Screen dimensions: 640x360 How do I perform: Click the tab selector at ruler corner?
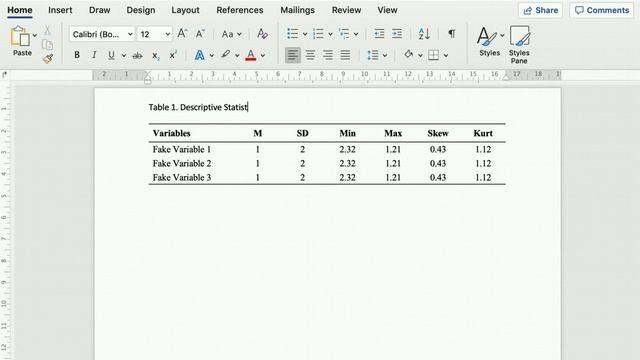(x=4, y=75)
